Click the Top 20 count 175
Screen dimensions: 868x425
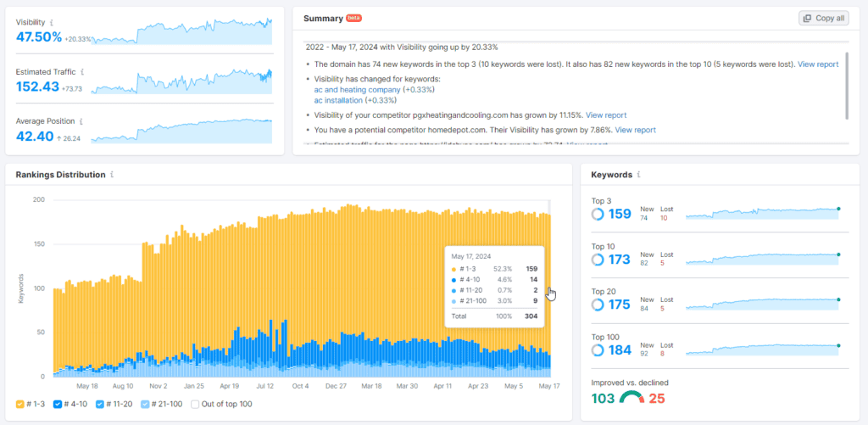[x=620, y=305]
